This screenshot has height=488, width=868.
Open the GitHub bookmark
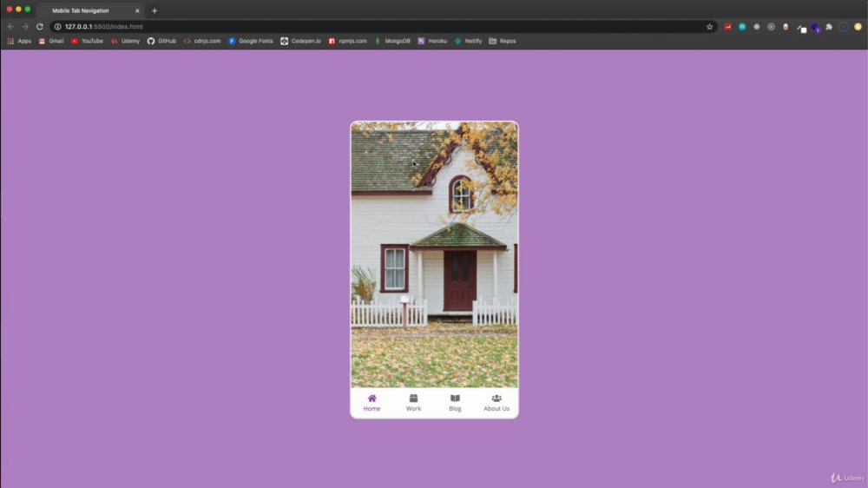tap(161, 41)
